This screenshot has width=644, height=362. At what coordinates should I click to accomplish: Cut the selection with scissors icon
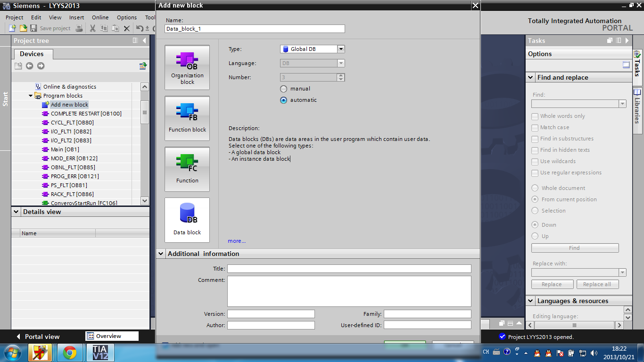click(92, 28)
